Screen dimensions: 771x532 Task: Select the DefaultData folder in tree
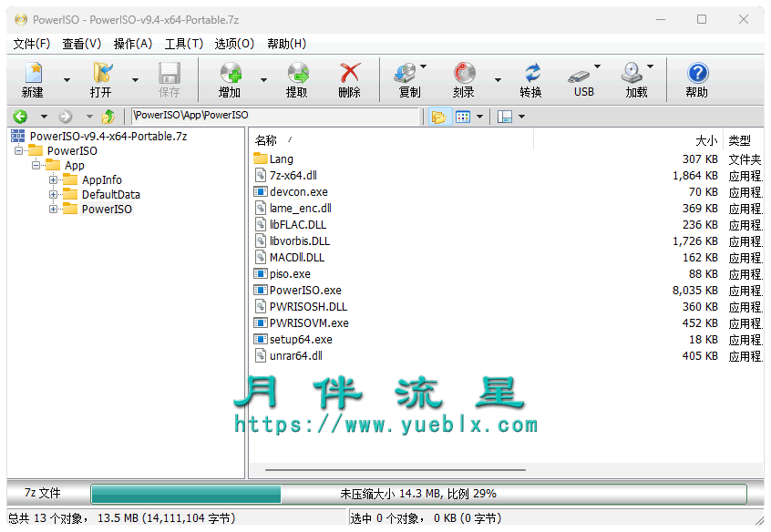pos(111,194)
